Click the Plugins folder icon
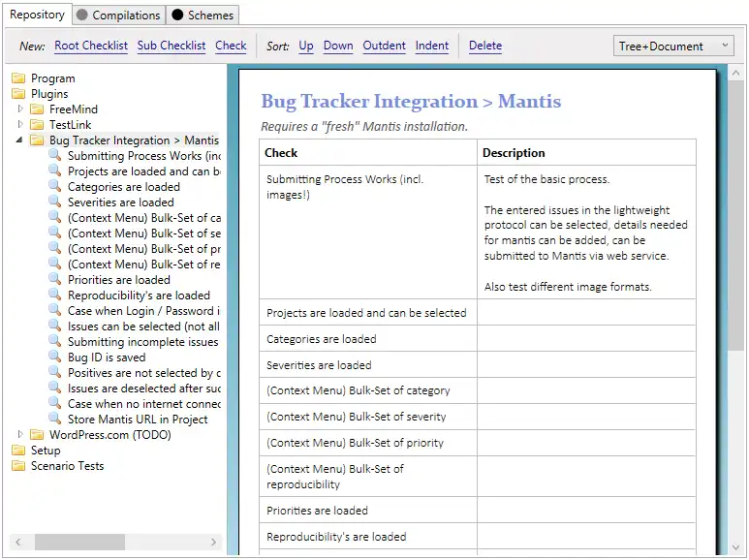The image size is (749, 560). (18, 93)
